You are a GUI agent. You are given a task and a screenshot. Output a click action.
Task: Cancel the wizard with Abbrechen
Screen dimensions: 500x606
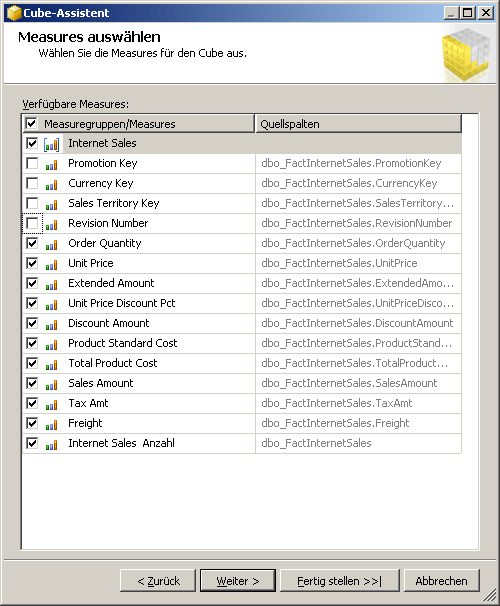coord(441,580)
